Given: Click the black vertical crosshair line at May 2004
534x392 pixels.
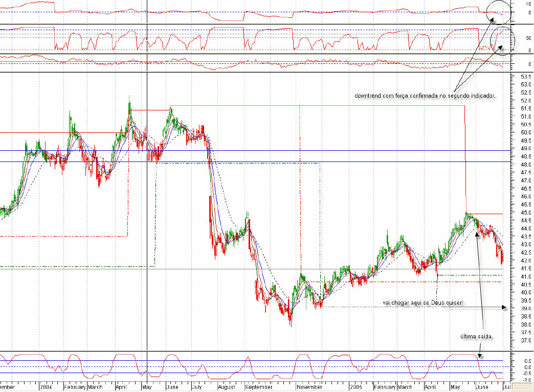Looking at the screenshot, I should click(147, 204).
